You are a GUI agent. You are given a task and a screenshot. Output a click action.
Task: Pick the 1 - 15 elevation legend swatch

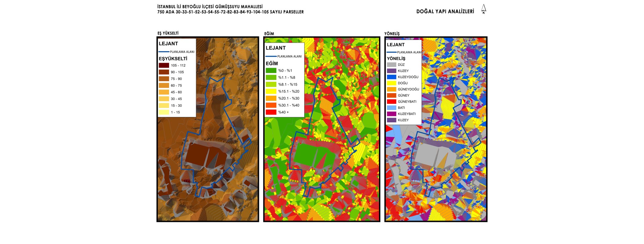tap(164, 112)
